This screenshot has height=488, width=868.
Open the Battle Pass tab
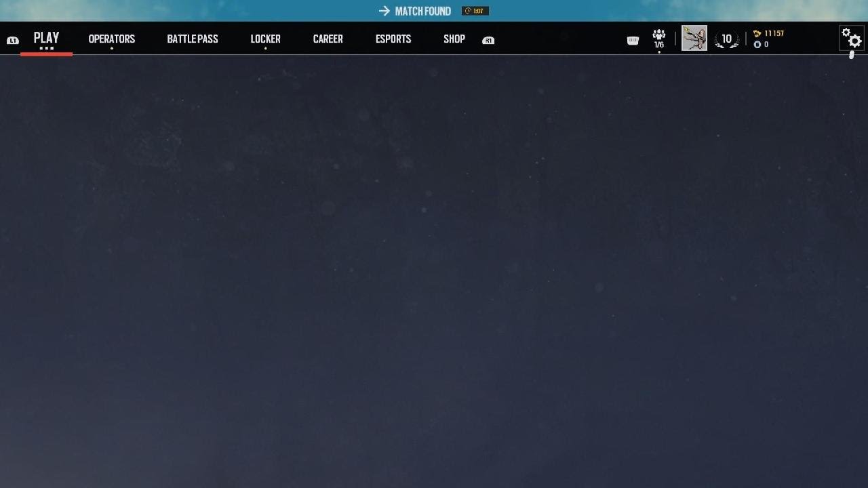193,39
